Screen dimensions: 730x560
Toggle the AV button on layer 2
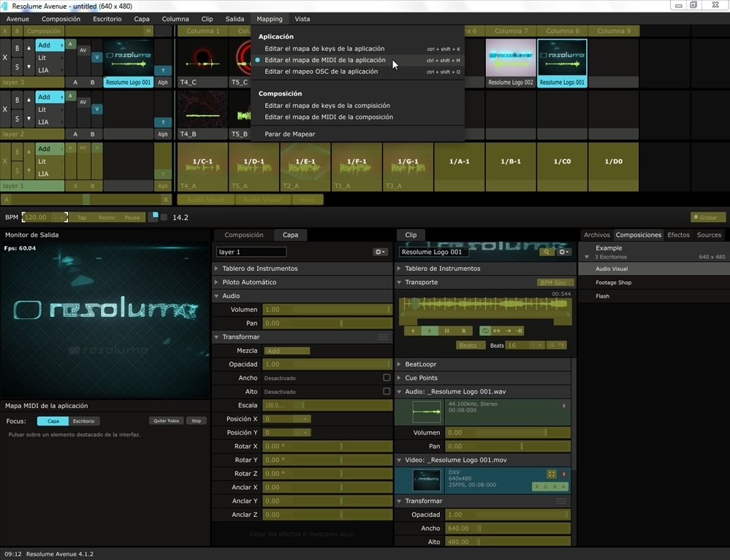83,102
